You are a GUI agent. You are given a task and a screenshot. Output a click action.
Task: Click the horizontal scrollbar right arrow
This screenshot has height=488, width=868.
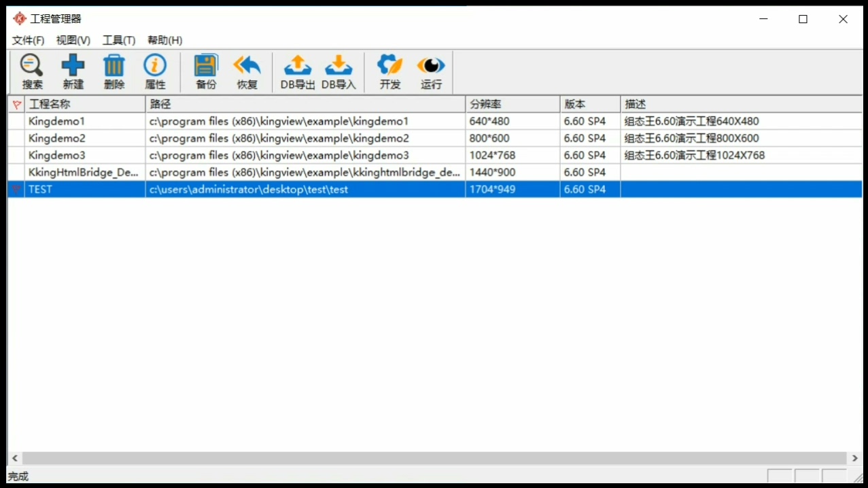click(x=856, y=459)
